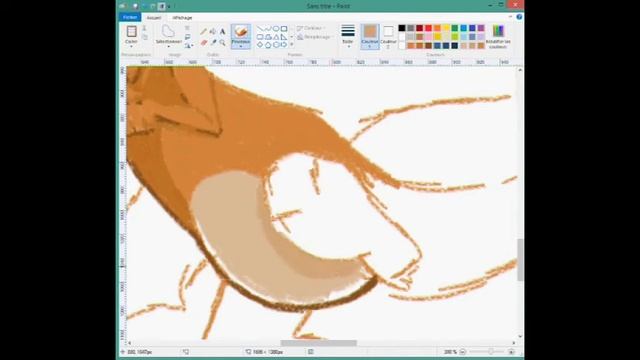Image resolution: width=640 pixels, height=360 pixels.
Task: Click the vertical scrollbar up arrow
Action: pyautogui.click(x=520, y=70)
